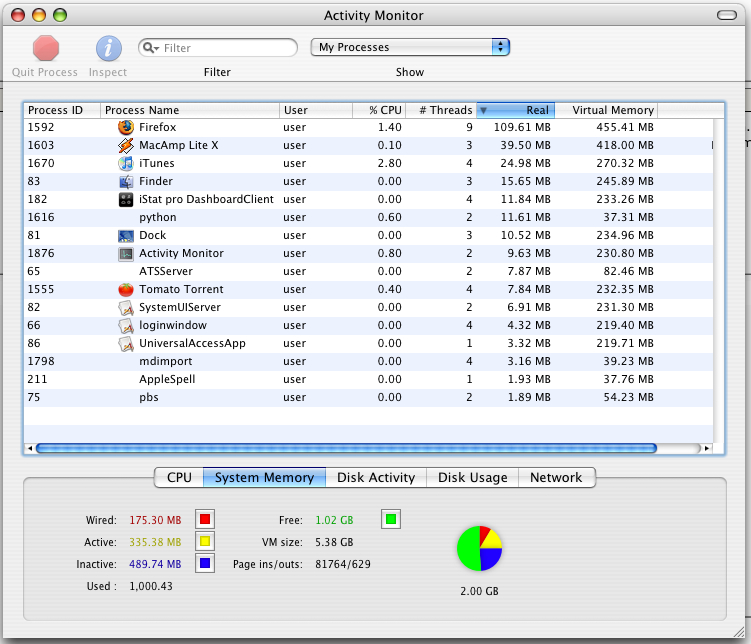Select the loginwindow icon
This screenshot has height=644, width=751.
[x=125, y=326]
